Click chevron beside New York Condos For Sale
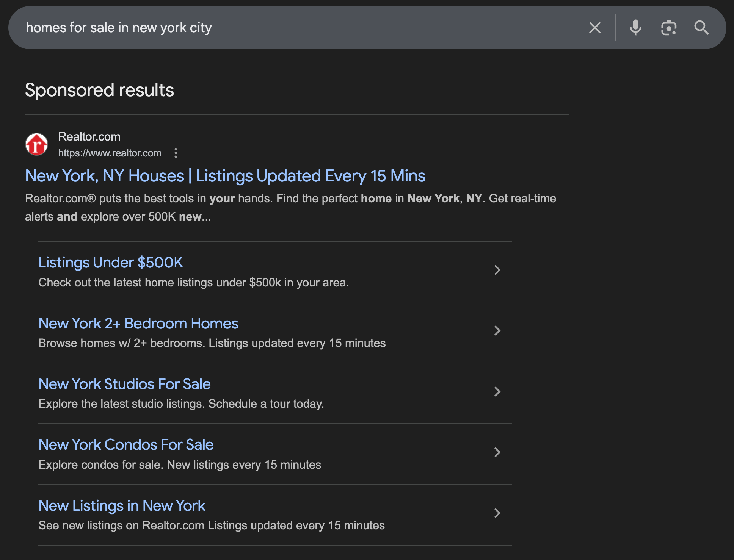This screenshot has width=734, height=560. point(497,452)
